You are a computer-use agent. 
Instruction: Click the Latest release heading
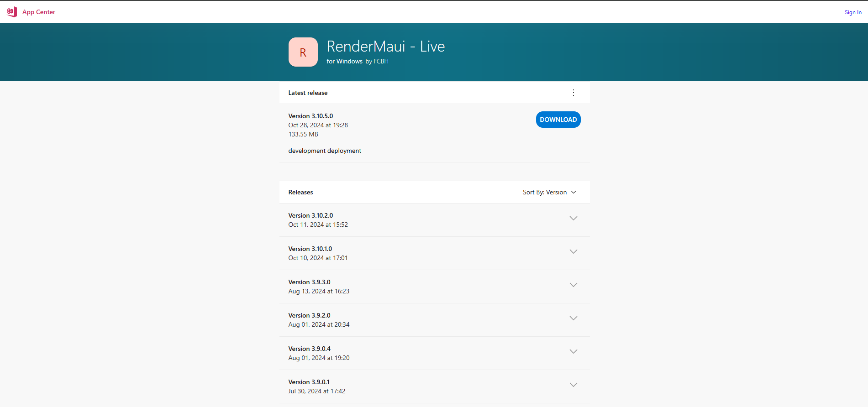(308, 93)
